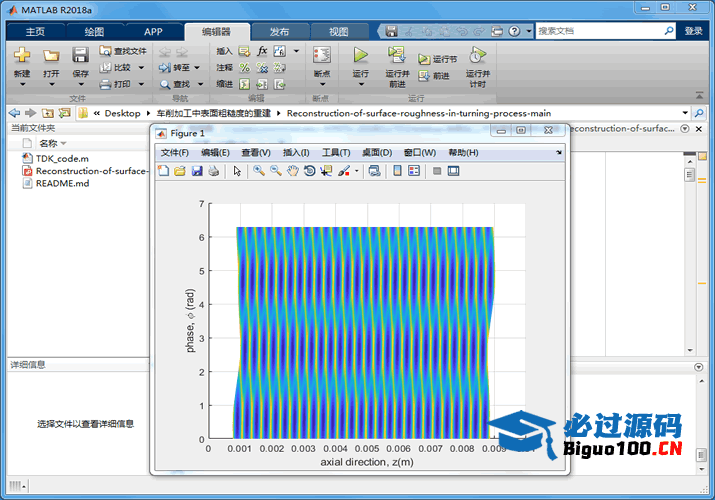Click the editor vertical scrollbar

coord(689,255)
